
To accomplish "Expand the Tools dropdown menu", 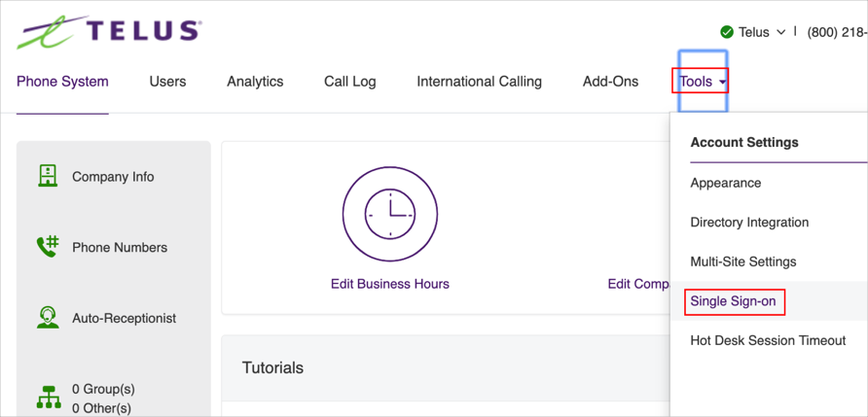I will coord(702,82).
